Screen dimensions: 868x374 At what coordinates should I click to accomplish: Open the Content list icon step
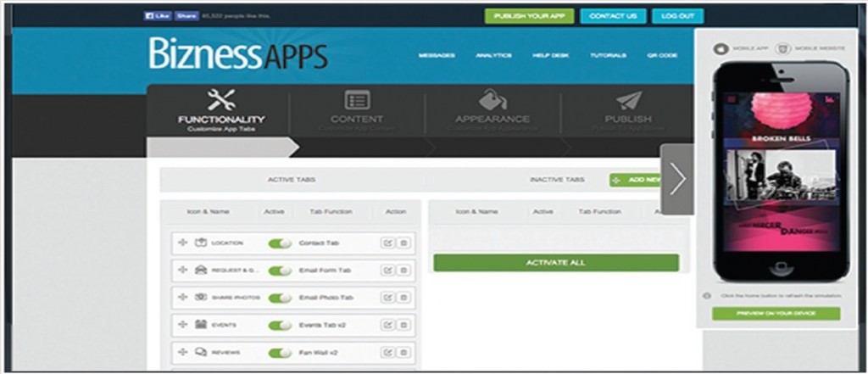(357, 100)
